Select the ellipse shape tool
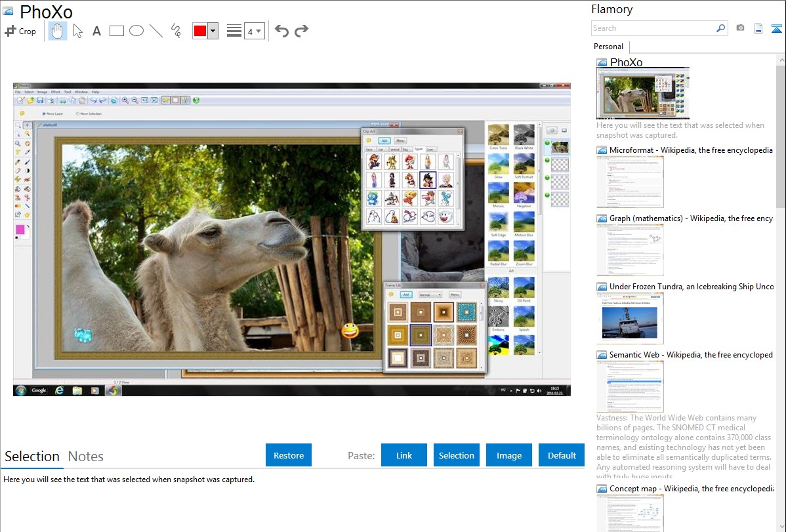The height and width of the screenshot is (532, 786). pyautogui.click(x=136, y=31)
